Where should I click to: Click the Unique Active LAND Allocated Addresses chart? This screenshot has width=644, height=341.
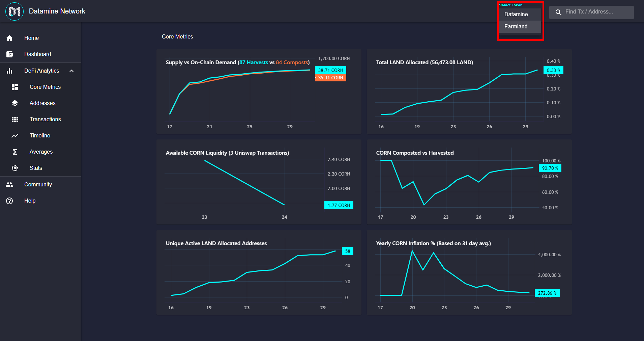click(259, 272)
